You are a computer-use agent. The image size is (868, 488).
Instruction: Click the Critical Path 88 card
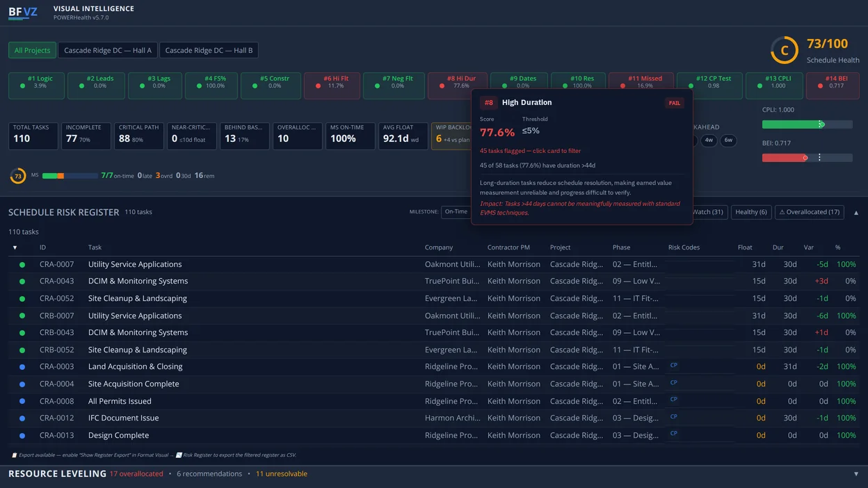(x=138, y=136)
